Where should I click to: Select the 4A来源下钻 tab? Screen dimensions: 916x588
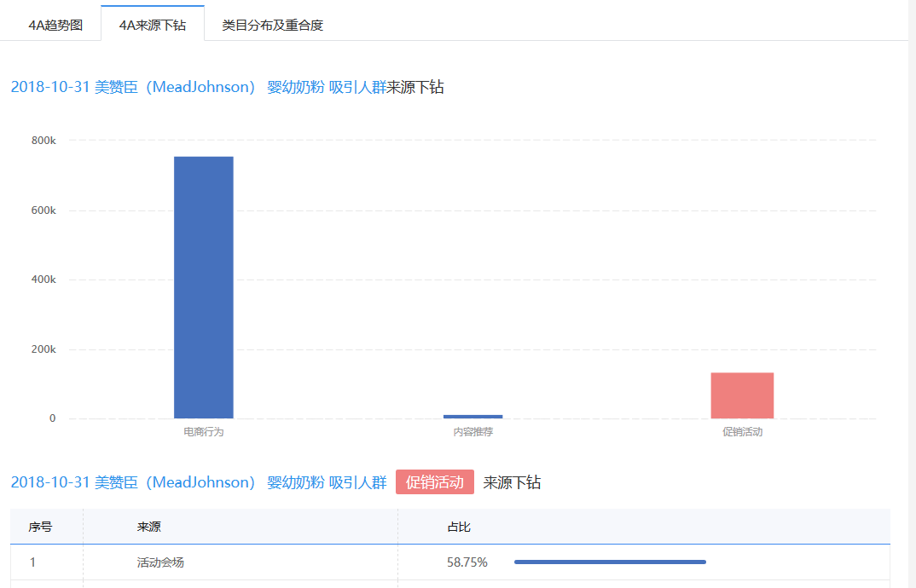[x=153, y=24]
